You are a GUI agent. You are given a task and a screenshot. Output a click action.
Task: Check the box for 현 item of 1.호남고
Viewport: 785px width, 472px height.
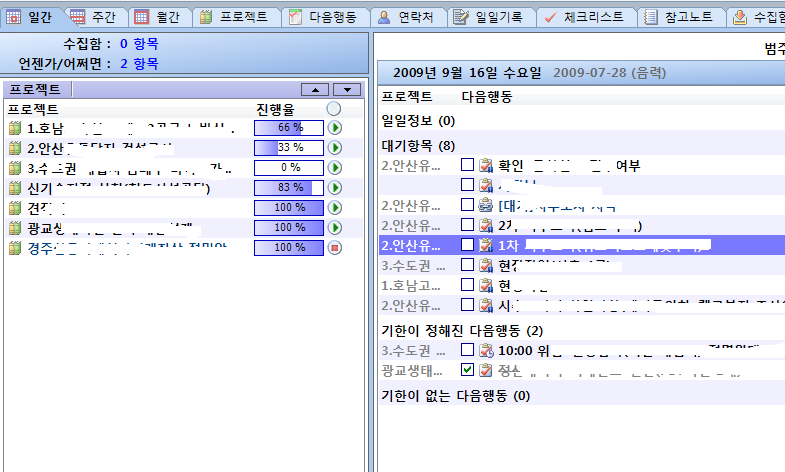pos(467,285)
